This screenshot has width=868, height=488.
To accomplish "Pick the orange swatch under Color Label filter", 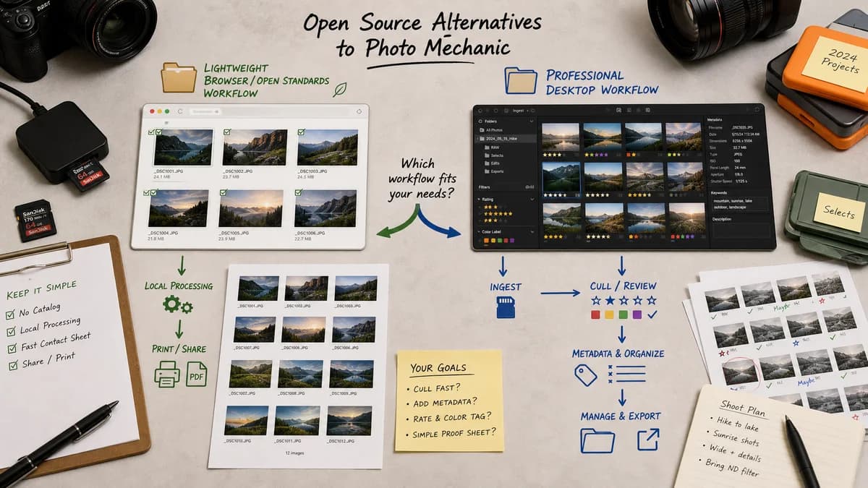I will point(486,240).
